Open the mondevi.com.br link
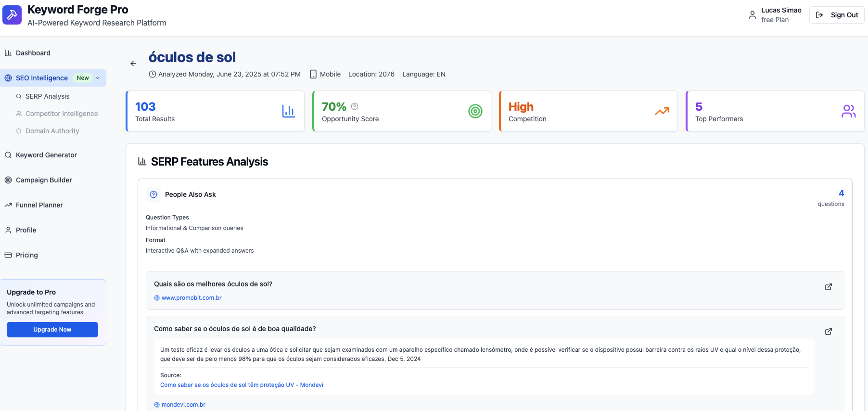This screenshot has height=411, width=868. point(183,405)
